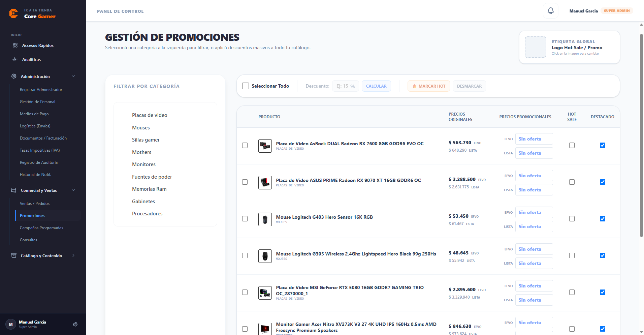Open Campañas Programadas in the sidebar
This screenshot has height=335, width=644.
[41, 228]
